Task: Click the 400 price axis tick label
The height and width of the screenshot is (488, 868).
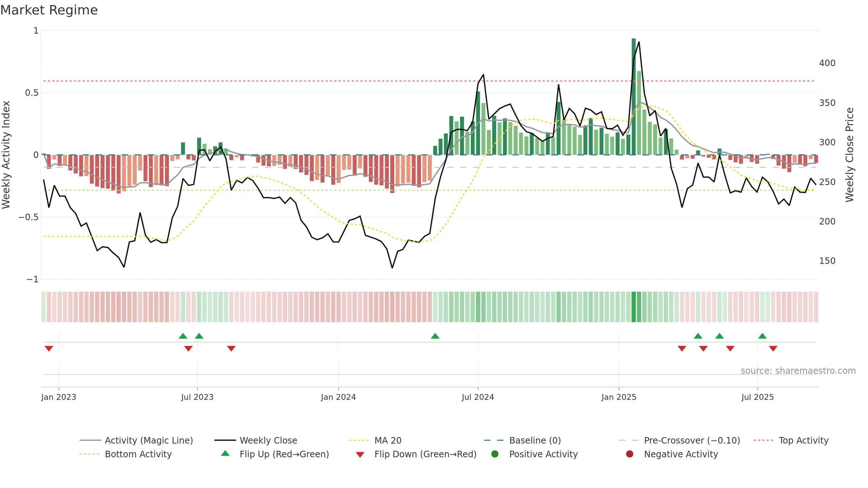Action: coord(827,63)
